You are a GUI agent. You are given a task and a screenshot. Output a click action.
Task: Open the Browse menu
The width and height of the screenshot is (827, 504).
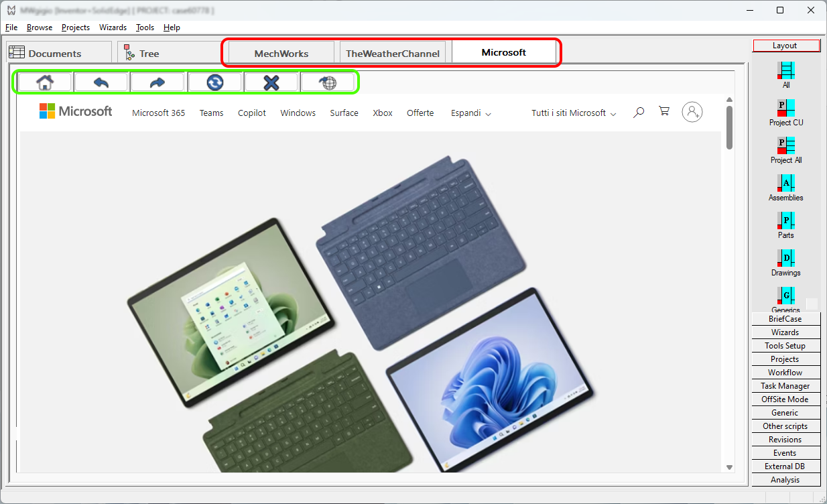tap(40, 27)
